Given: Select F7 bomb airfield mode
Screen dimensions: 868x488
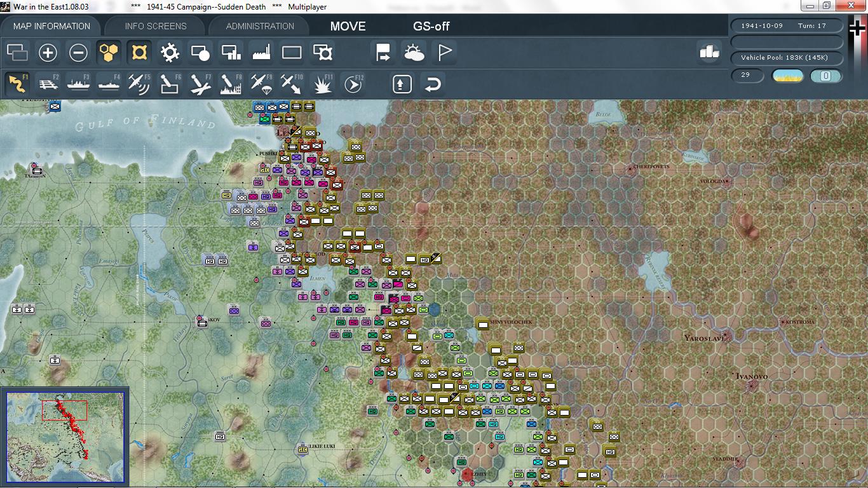Looking at the screenshot, I should point(200,84).
